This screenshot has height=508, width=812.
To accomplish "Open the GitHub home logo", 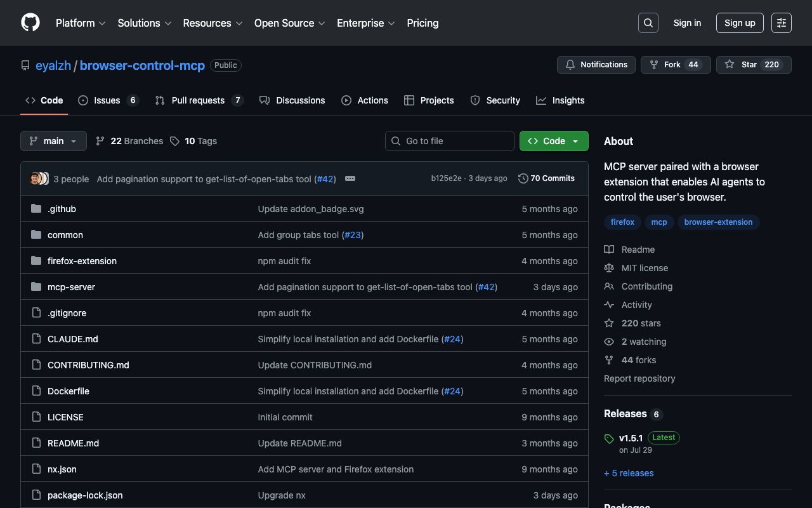I will (x=30, y=23).
